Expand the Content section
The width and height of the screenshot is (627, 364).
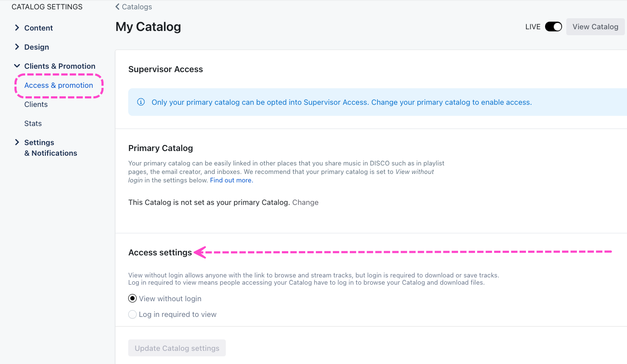(17, 28)
